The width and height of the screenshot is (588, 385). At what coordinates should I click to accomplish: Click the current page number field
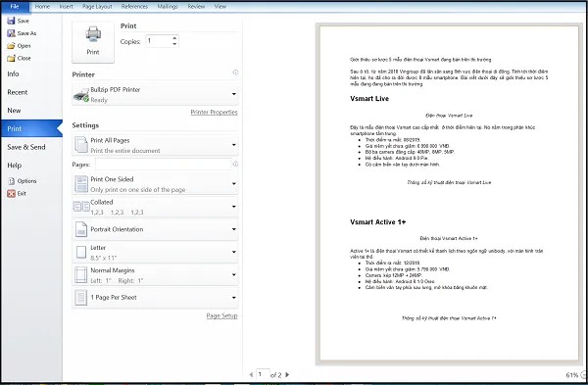pos(263,374)
